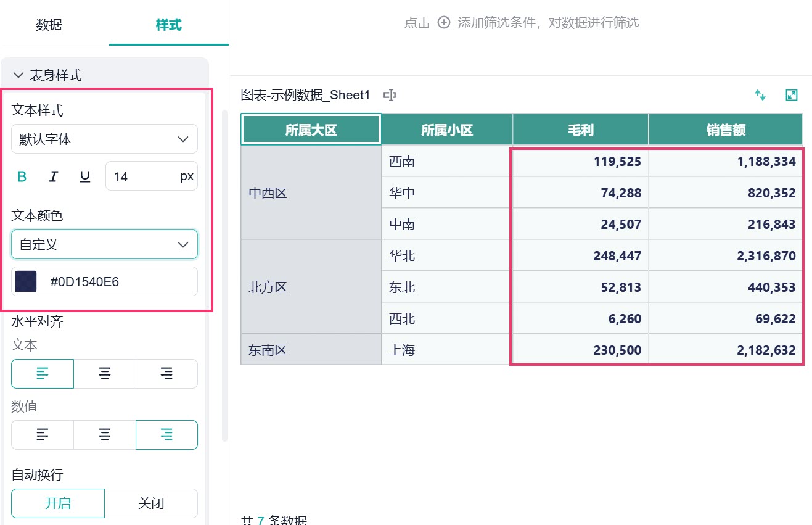The width and height of the screenshot is (812, 525).
Task: Switch to the 样式 tab
Action: tap(168, 25)
